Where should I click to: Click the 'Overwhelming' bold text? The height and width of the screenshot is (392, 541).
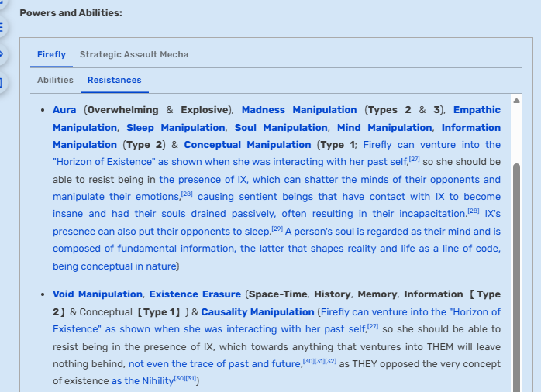click(122, 110)
